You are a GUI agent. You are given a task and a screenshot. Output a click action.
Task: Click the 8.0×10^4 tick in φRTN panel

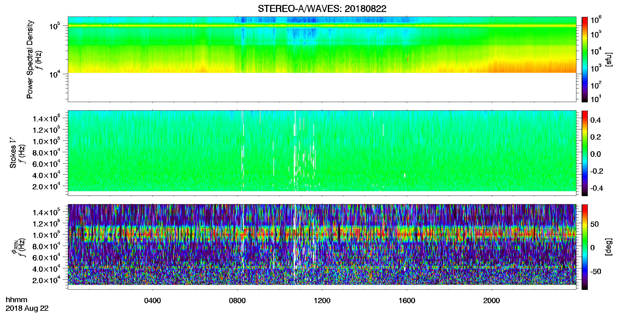(x=46, y=246)
